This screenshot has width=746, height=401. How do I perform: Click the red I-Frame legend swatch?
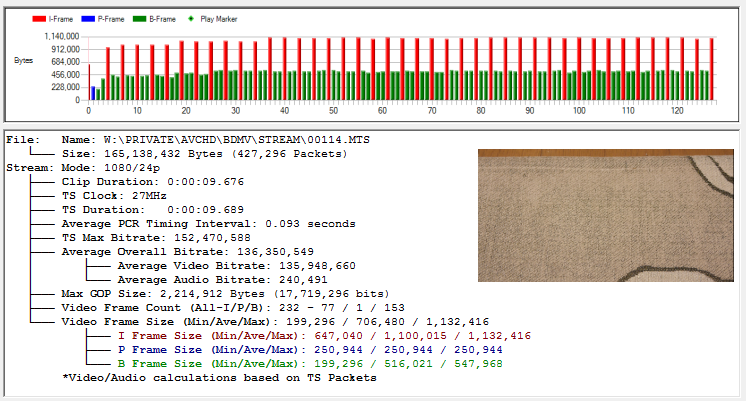point(38,18)
